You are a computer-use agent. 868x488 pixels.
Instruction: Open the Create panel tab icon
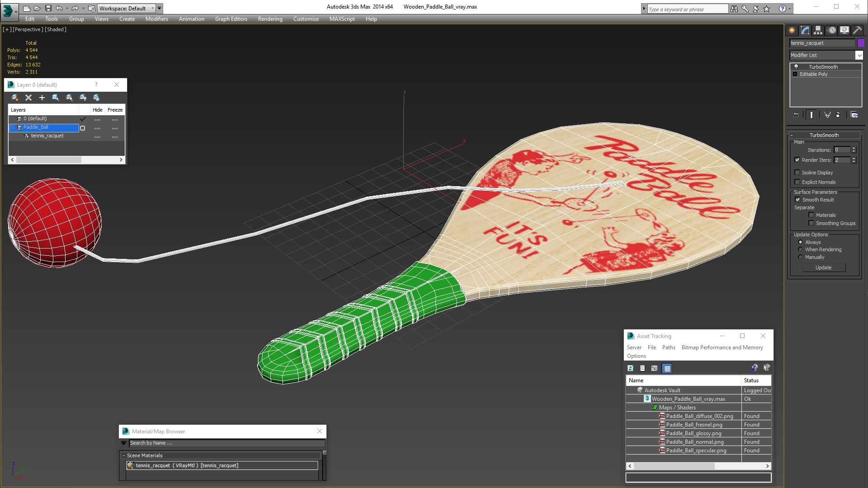tap(792, 30)
